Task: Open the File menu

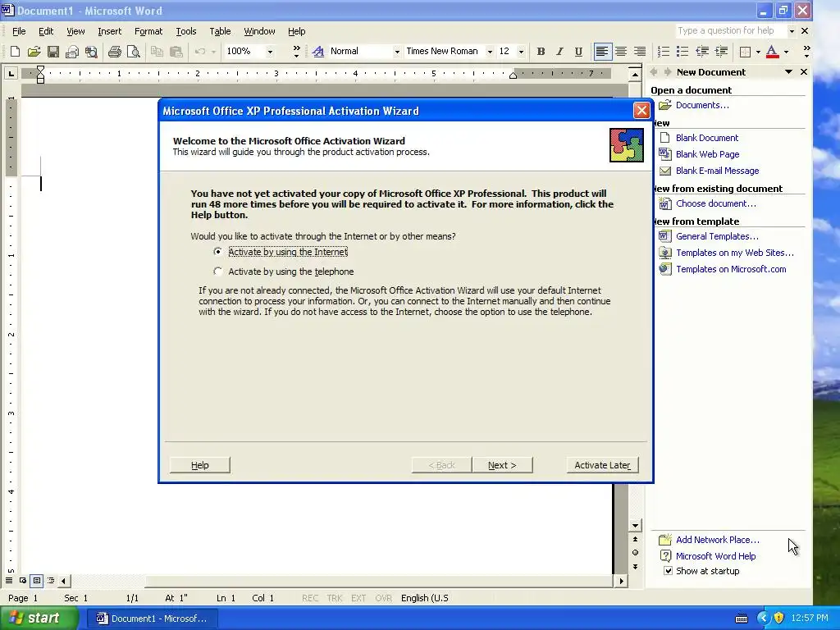Action: (x=19, y=31)
